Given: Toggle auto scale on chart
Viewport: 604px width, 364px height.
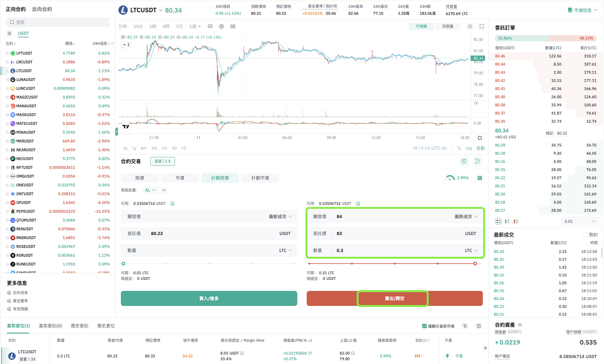Looking at the screenshot, I should point(481,148).
